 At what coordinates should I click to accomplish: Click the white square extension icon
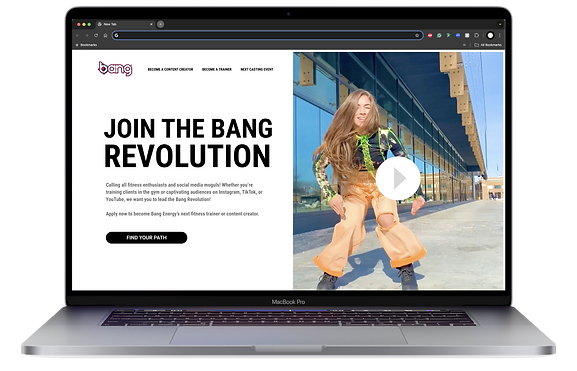click(x=467, y=35)
